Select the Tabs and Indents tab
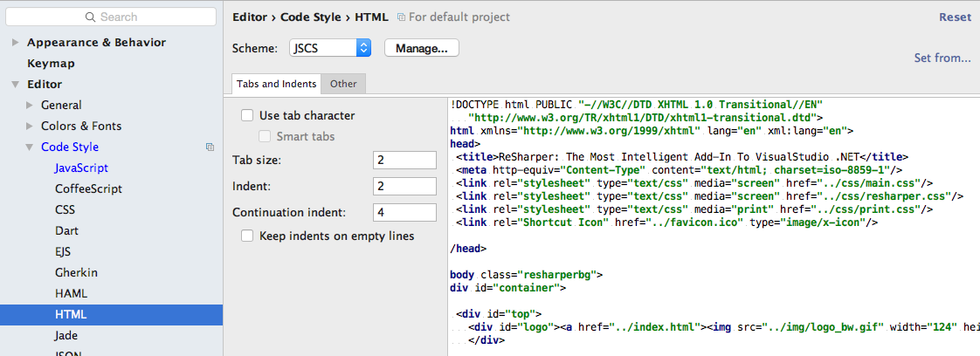The width and height of the screenshot is (980, 356). [x=276, y=84]
